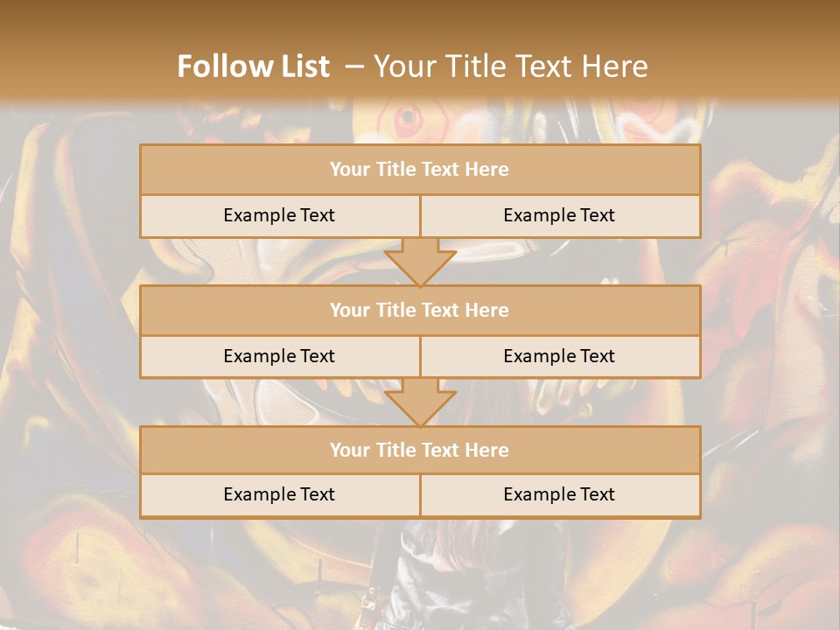This screenshot has height=630, width=840.
Task: Click the dash separator in the slide heading
Action: tap(353, 66)
